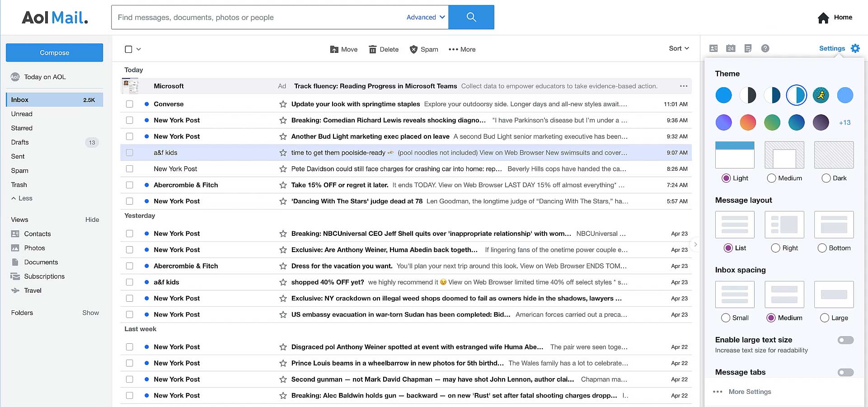Select the solid blue theme swatch
Viewport: 868px width, 407px height.
(724, 95)
